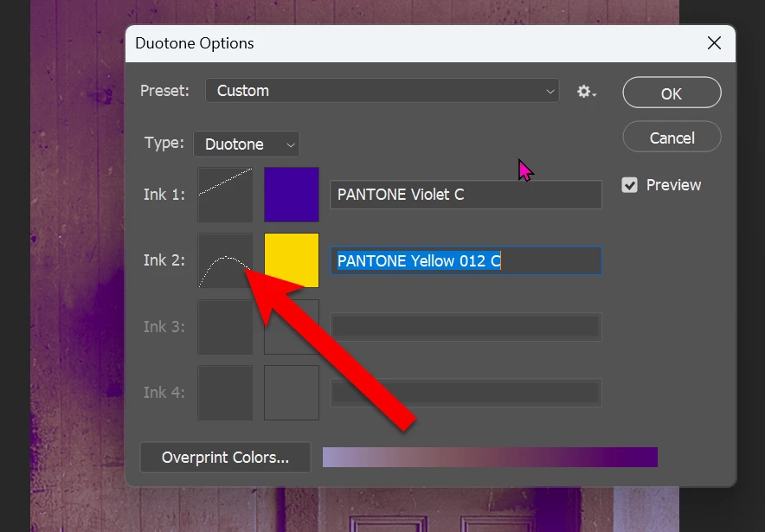Screen dimensions: 765x532
Task: Click the duotone gradient preview bar
Action: [x=490, y=458]
